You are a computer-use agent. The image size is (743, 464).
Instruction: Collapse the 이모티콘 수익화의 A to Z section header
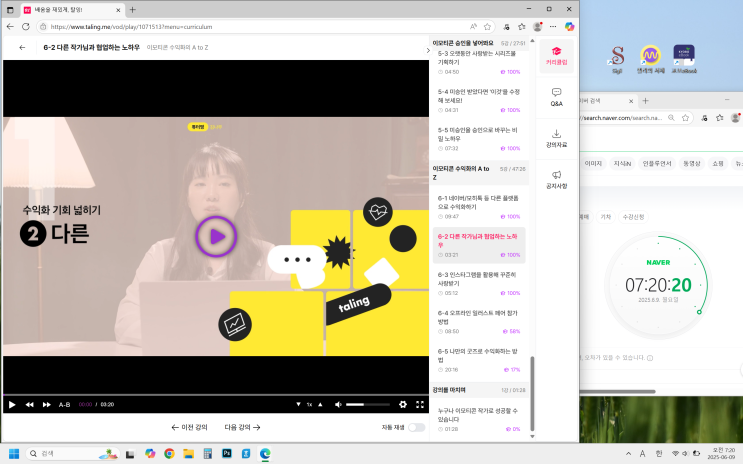click(x=479, y=173)
